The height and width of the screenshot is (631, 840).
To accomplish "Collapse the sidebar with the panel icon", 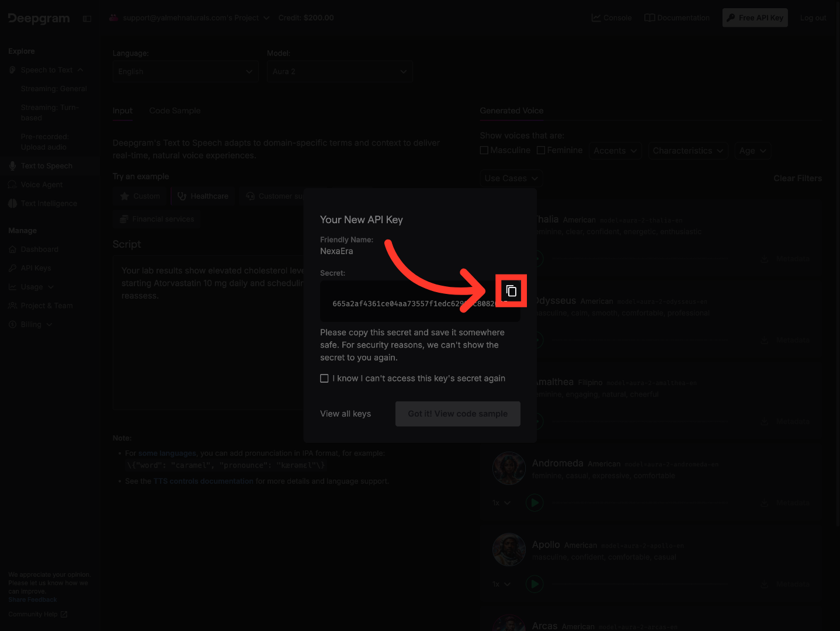I will pos(87,19).
